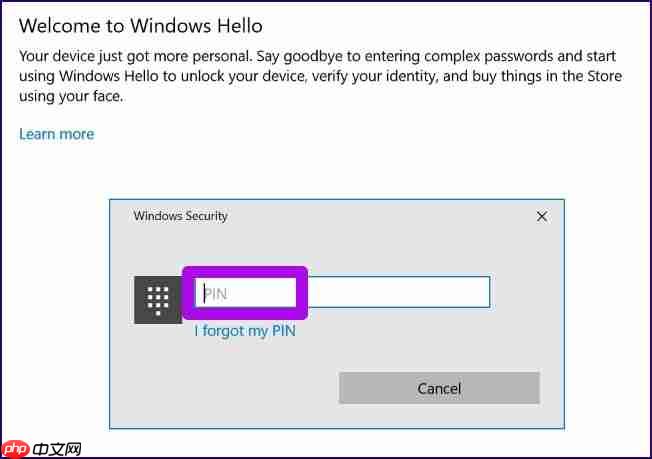Open the Learn more link
652x459 pixels.
57,134
